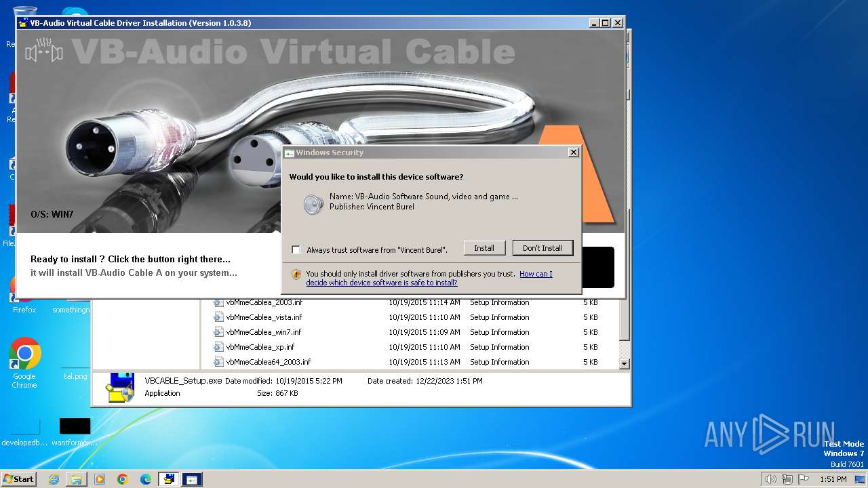868x488 pixels.
Task: Click the scroll-down arrow in Explorer file list
Action: [625, 364]
